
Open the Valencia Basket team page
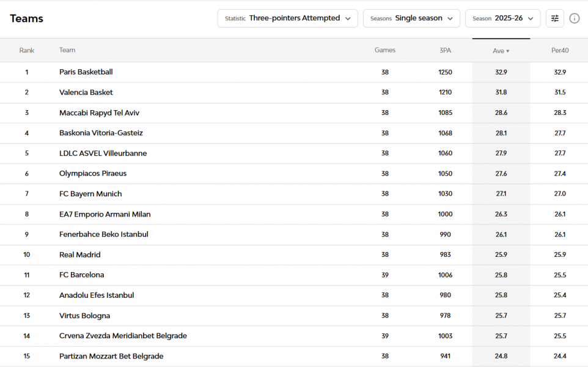86,92
